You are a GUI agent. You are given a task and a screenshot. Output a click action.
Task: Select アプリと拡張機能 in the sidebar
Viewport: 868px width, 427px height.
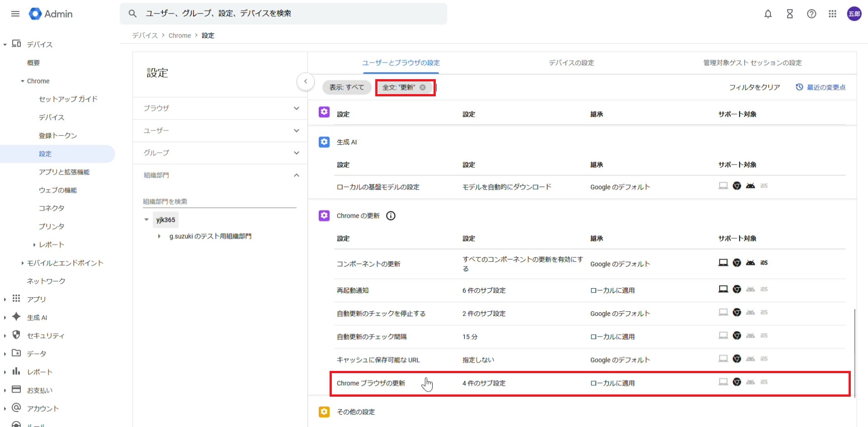click(x=64, y=172)
